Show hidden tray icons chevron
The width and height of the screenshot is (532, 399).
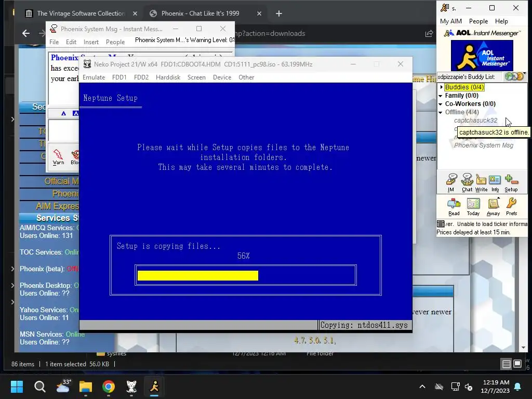coord(422,387)
